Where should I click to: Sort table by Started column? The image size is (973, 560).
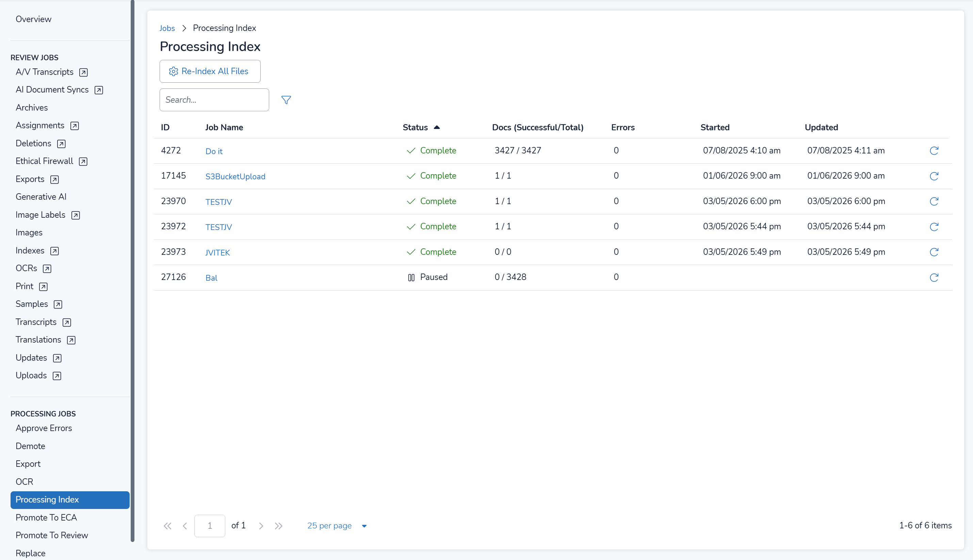tap(714, 127)
